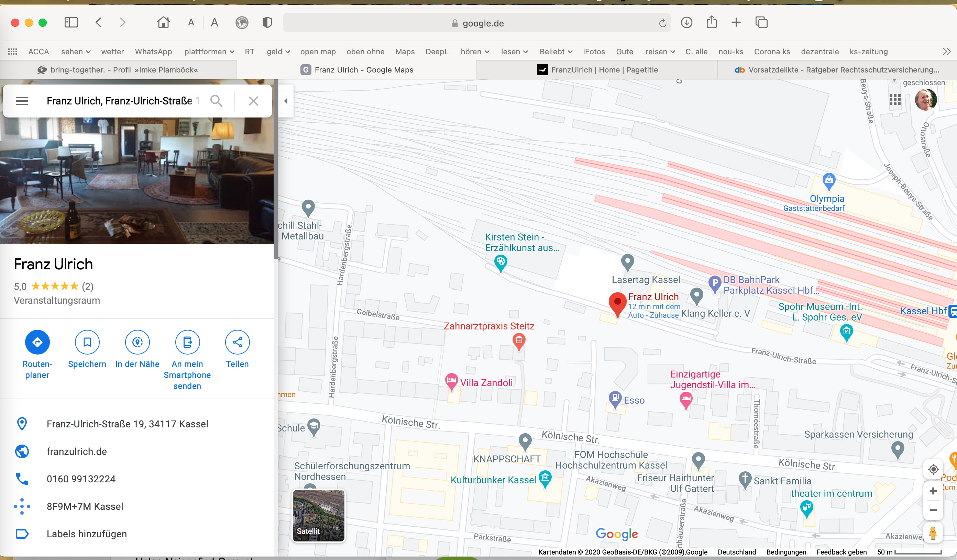The width and height of the screenshot is (957, 560).
Task: Show Safari tab overview
Action: coord(761,23)
